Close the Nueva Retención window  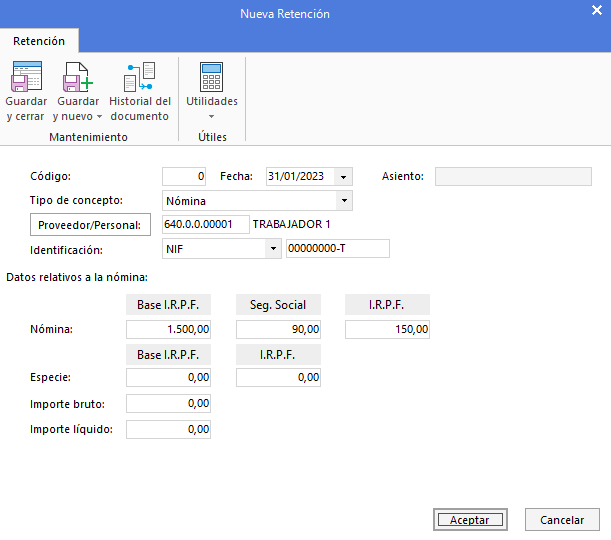(x=597, y=10)
